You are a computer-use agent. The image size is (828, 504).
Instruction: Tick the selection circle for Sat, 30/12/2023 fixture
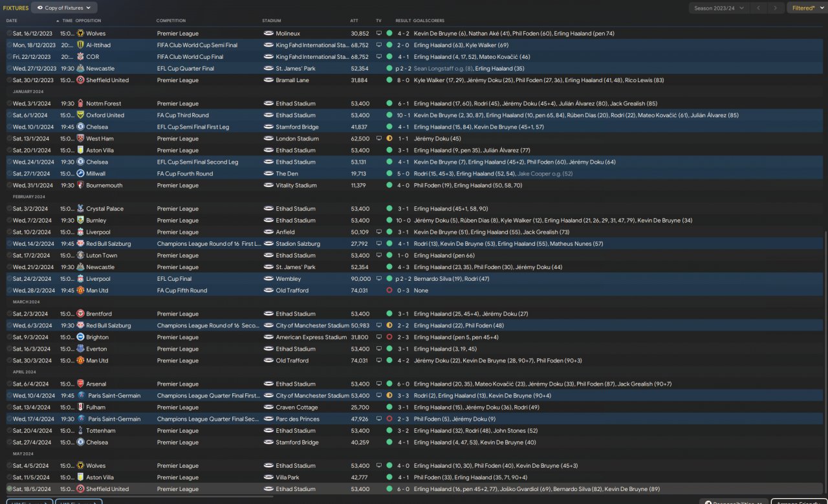10,80
